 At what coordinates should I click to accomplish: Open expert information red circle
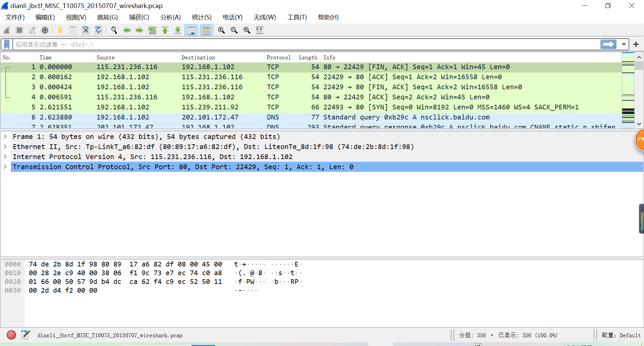11,335
